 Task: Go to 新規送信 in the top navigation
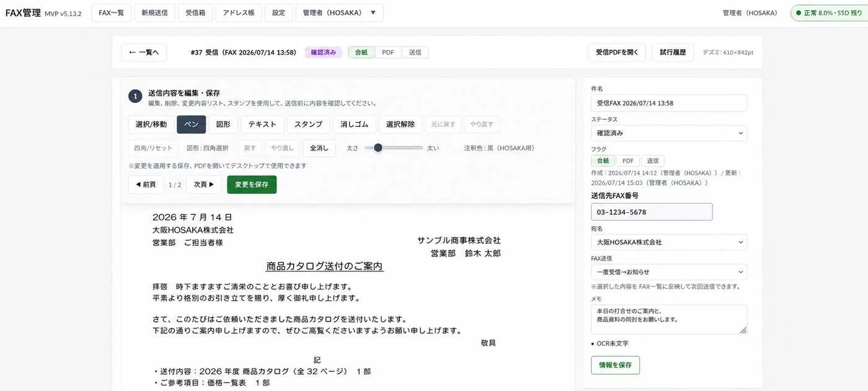tap(154, 12)
